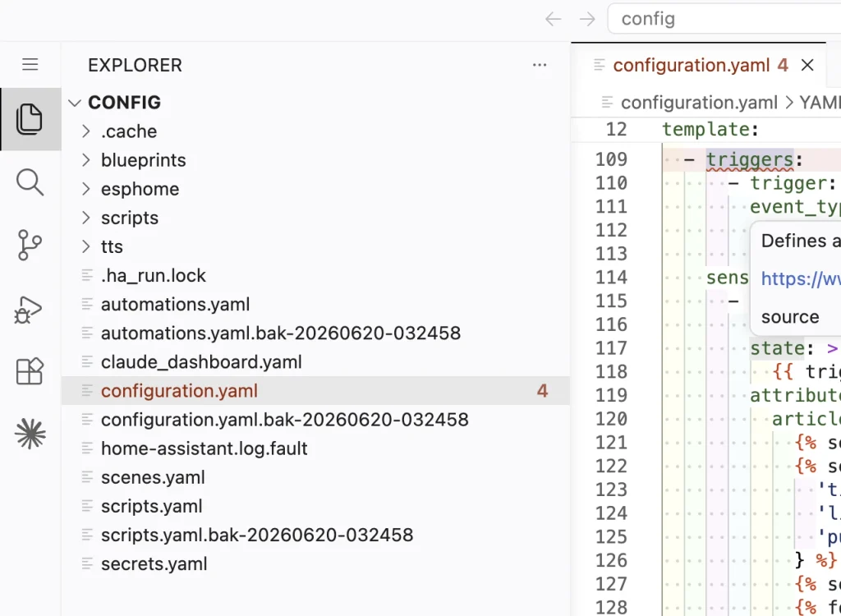Go forward with the right arrow
This screenshot has height=616, width=841.
click(x=587, y=20)
